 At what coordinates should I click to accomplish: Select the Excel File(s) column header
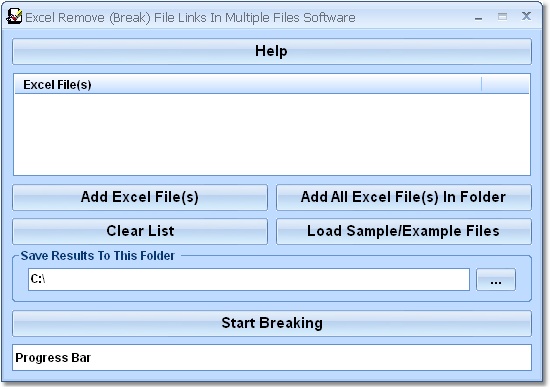click(248, 85)
